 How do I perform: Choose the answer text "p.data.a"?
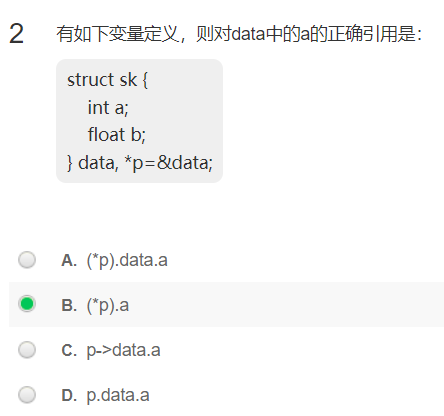point(118,396)
